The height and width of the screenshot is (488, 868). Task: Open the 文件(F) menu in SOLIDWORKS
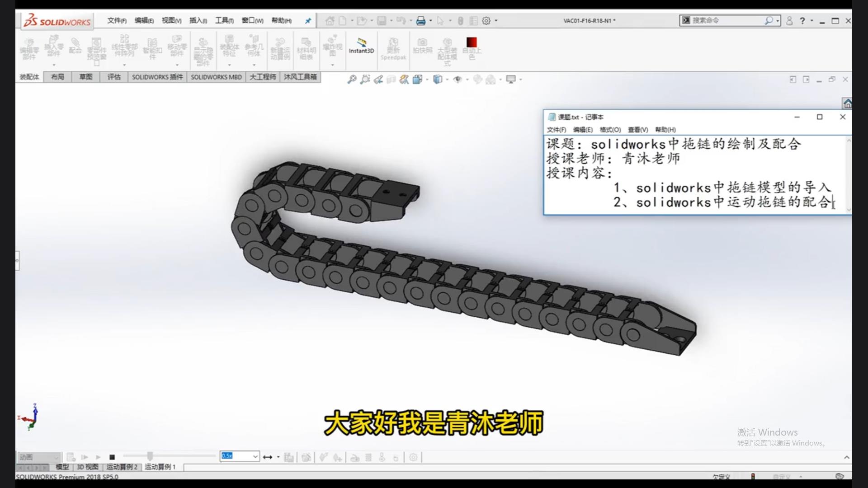point(117,21)
